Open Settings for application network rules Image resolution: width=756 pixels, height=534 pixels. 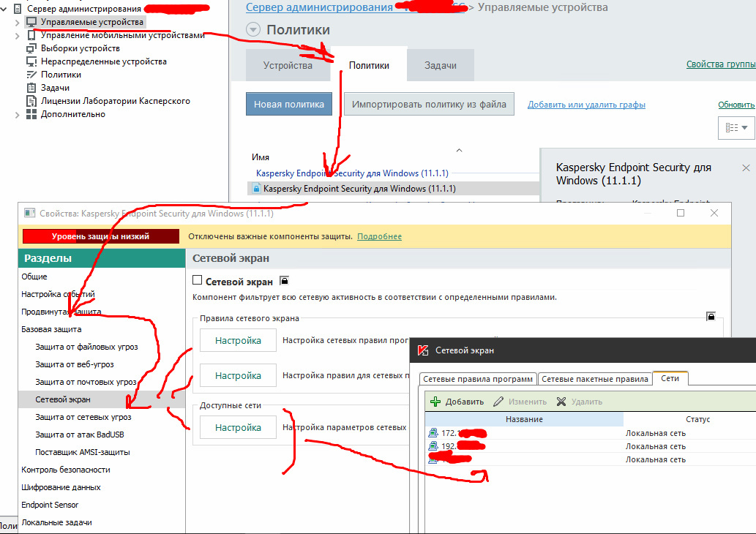[238, 340]
